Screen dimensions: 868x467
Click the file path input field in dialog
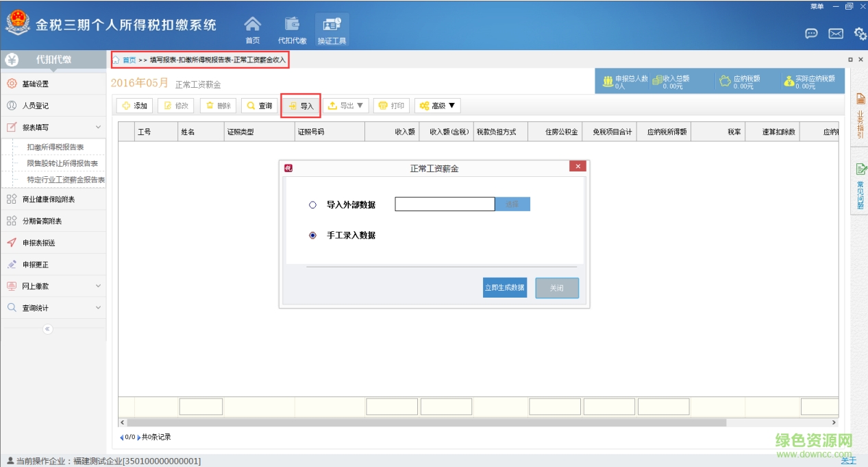pos(445,204)
